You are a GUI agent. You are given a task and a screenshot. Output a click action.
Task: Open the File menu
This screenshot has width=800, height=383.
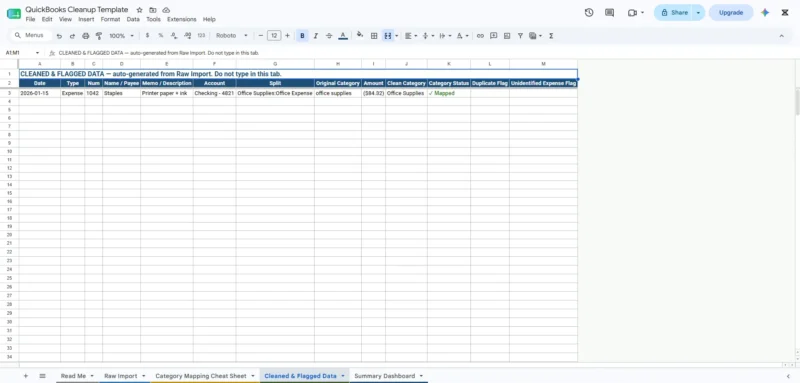click(31, 19)
